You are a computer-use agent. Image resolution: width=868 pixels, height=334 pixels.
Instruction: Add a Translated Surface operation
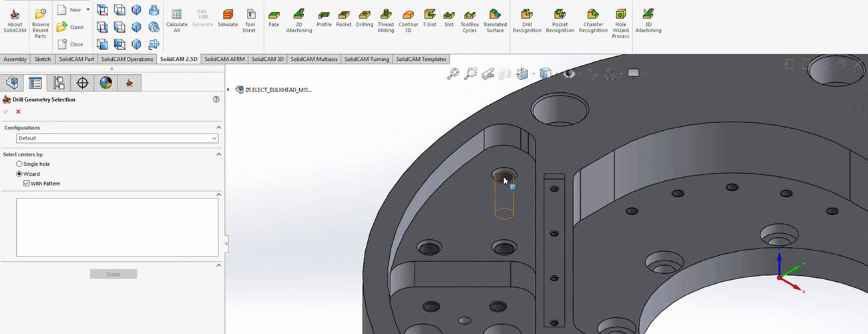[495, 21]
